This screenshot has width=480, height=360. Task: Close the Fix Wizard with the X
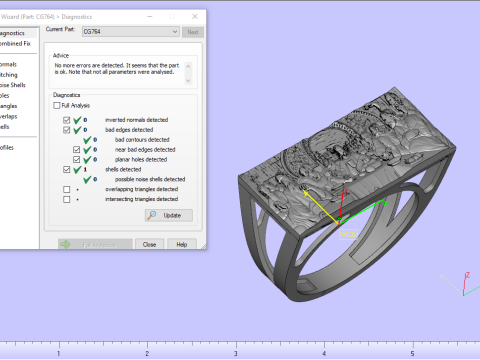click(195, 16)
